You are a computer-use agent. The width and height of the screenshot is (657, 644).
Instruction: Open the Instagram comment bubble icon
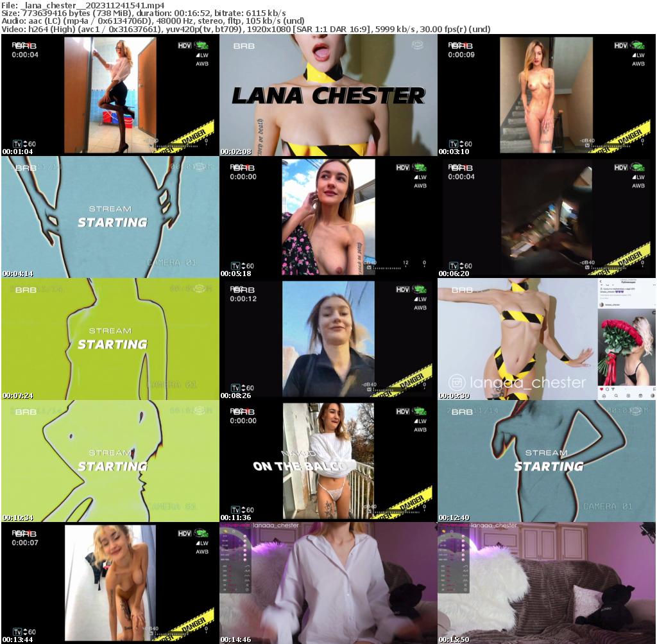[608, 389]
